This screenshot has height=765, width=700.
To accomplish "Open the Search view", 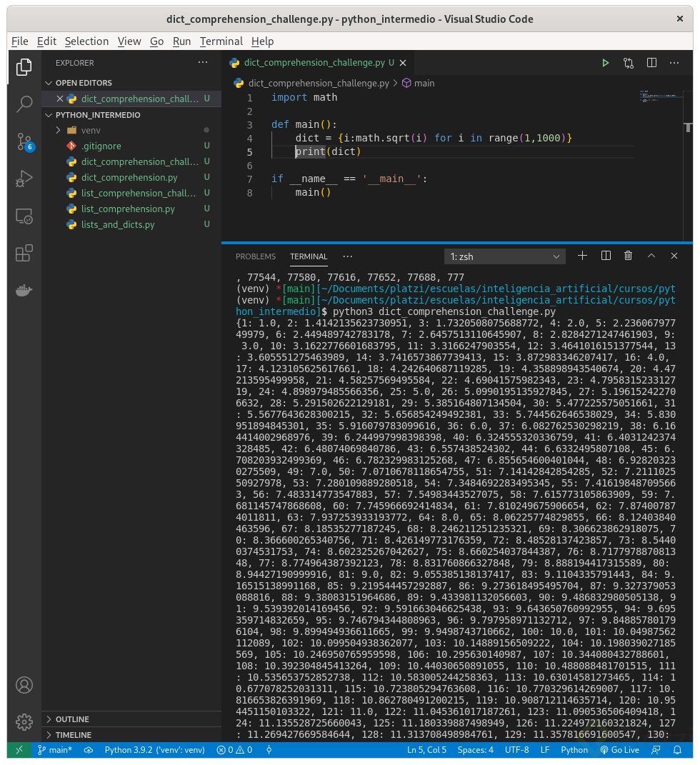I will 24,104.
